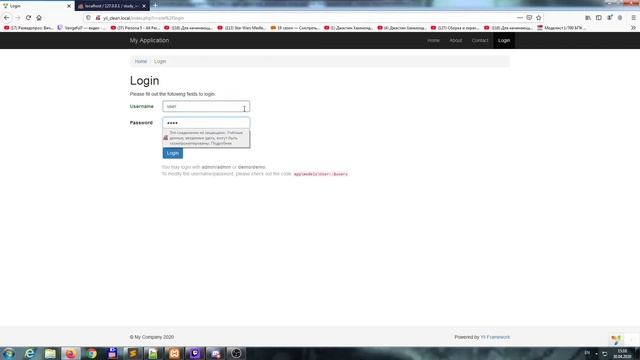Open the Star Wars bookmark
Screen dimensions: 640x360
click(x=242, y=28)
